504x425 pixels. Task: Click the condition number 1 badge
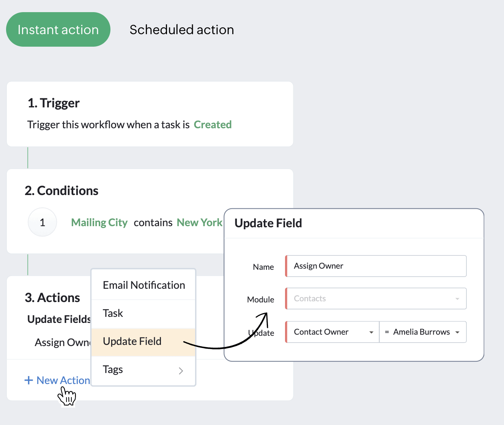[x=42, y=222]
